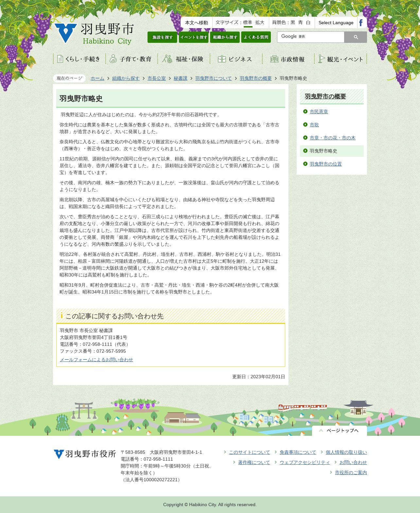Click 羽曳野市略史 page heading
The image size is (420, 513).
(x=81, y=98)
